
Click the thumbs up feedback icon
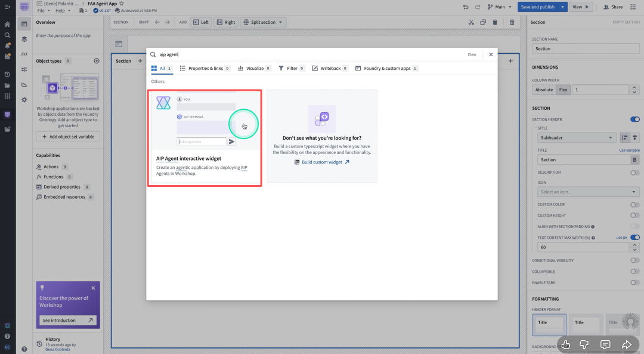pos(565,344)
